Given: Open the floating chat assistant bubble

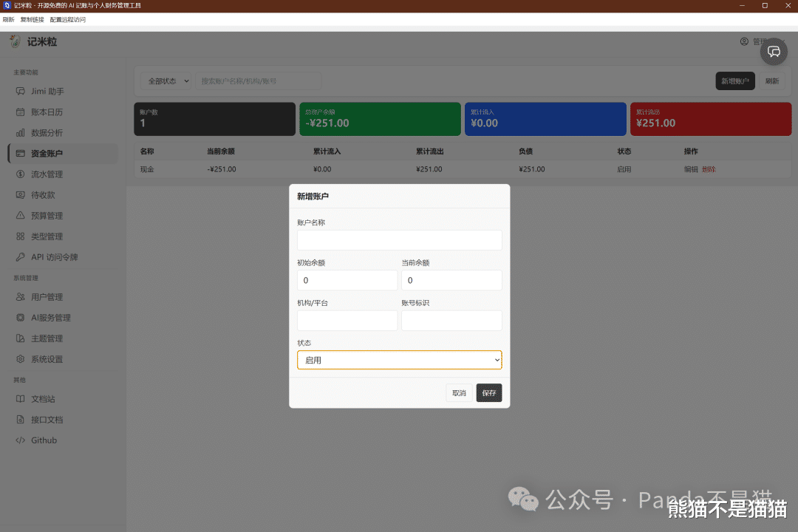Looking at the screenshot, I should pos(774,52).
